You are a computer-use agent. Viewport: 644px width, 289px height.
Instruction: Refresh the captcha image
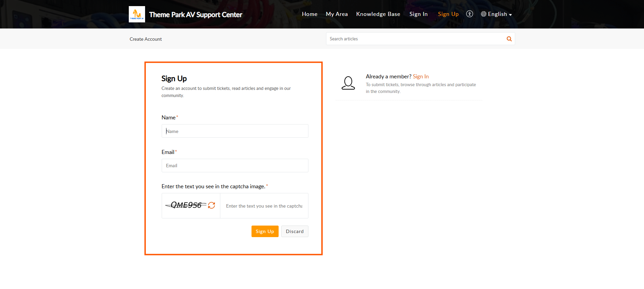tap(212, 205)
